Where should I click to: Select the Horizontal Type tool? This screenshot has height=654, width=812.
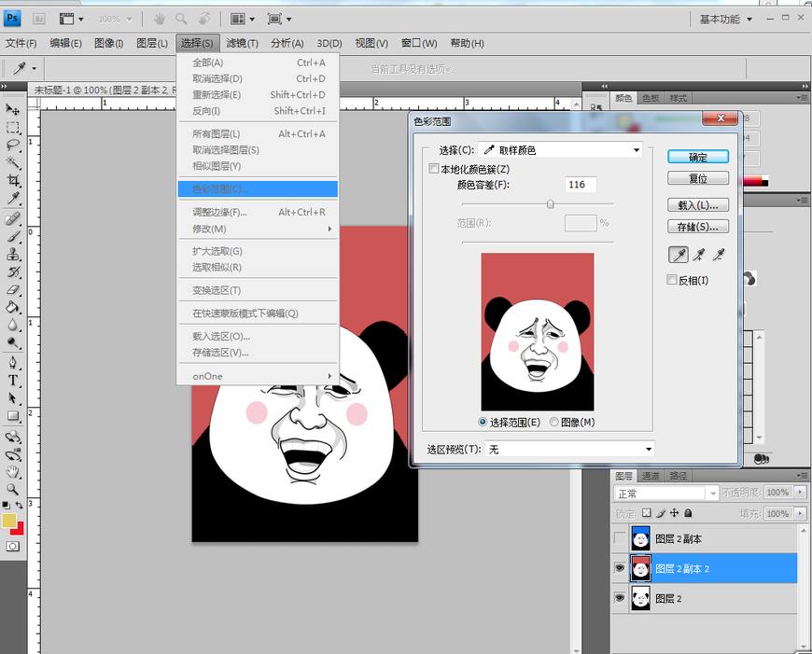13,382
